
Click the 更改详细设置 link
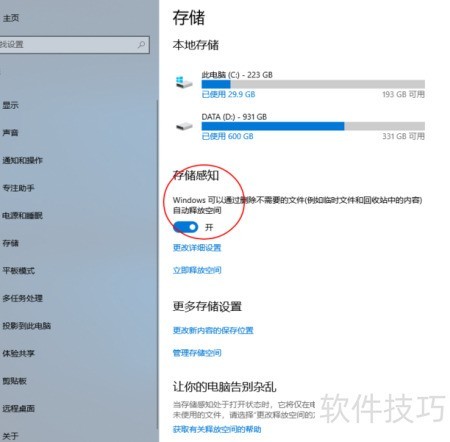tap(197, 248)
